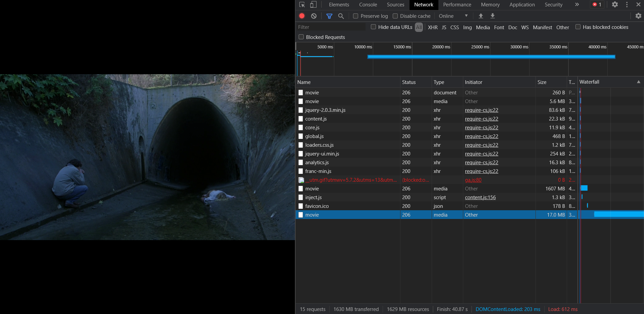644x314 pixels.
Task: Select All filter type
Action: coord(419,27)
